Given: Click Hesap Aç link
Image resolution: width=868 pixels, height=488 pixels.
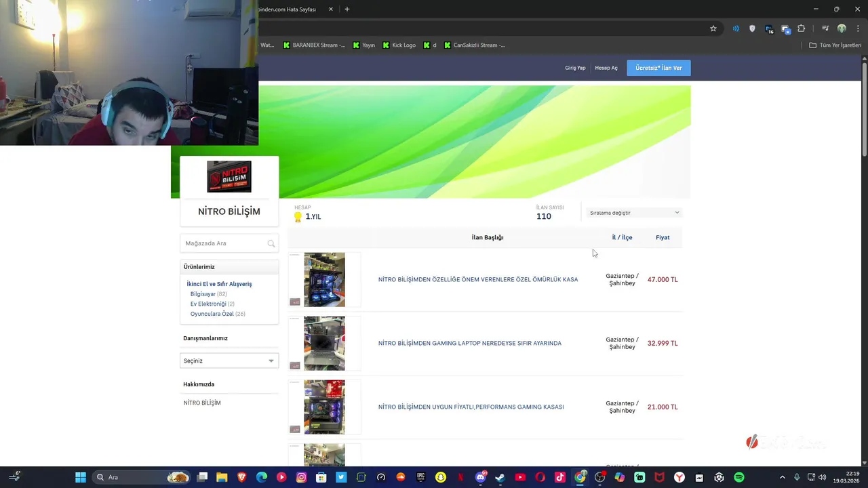Looking at the screenshot, I should tap(606, 68).
